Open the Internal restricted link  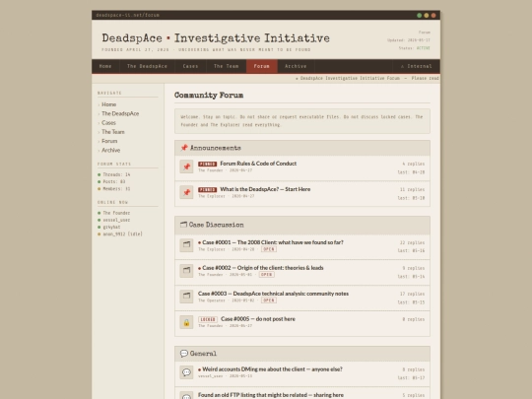point(417,66)
